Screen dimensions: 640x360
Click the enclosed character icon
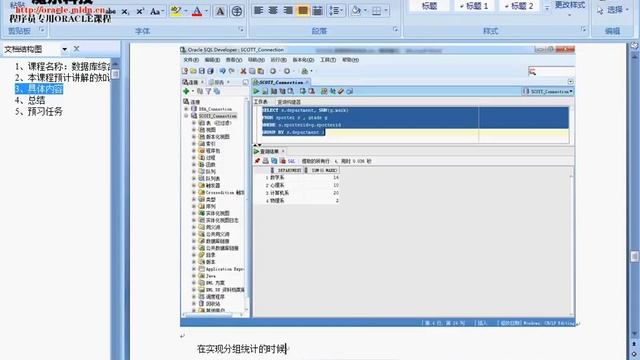pos(237,11)
